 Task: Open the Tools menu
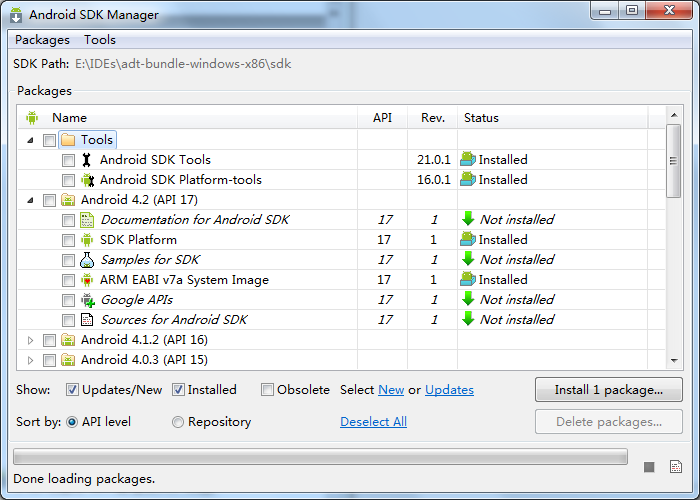[x=100, y=40]
